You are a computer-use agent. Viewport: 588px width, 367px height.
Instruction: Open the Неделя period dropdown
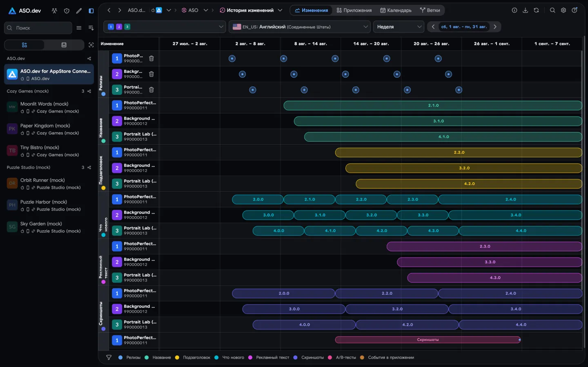coord(399,27)
